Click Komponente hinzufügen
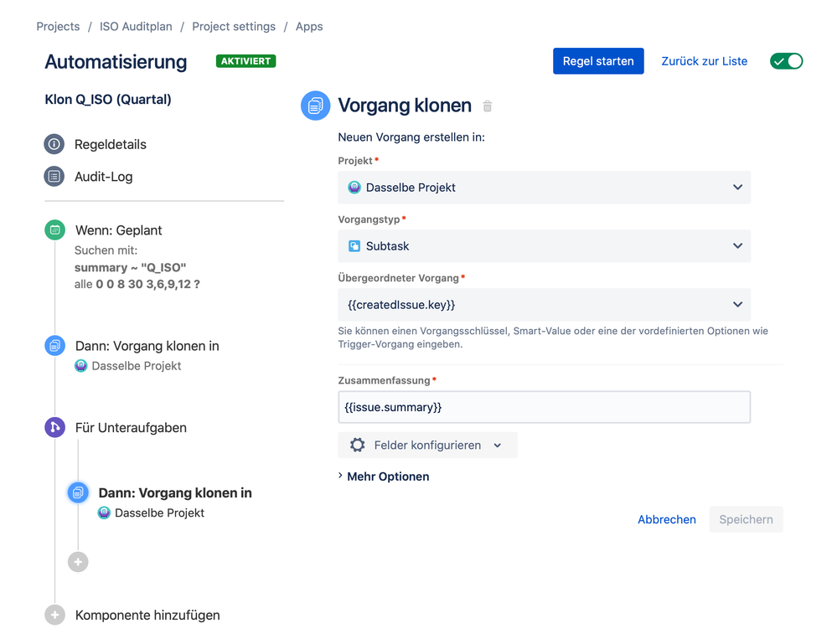 147,615
